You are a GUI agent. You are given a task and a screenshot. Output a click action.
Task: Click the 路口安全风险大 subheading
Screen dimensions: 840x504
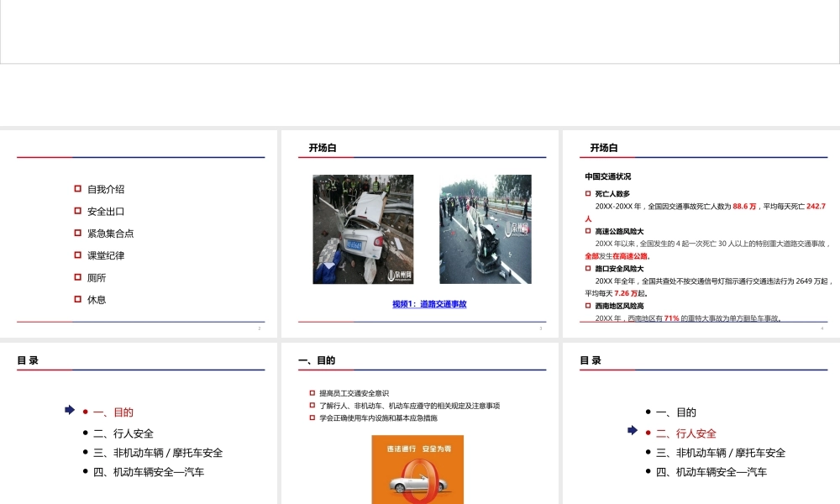coord(619,269)
